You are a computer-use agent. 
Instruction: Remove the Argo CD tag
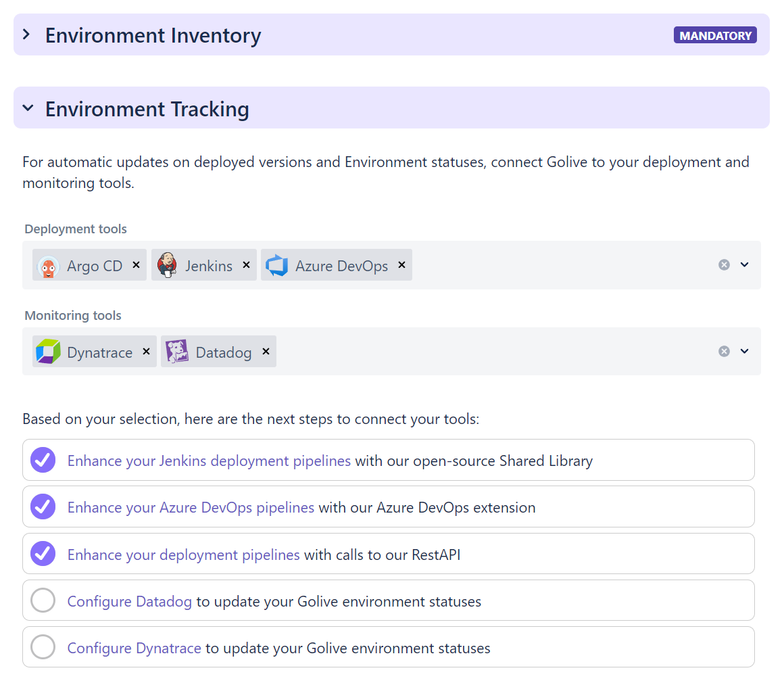tap(136, 265)
